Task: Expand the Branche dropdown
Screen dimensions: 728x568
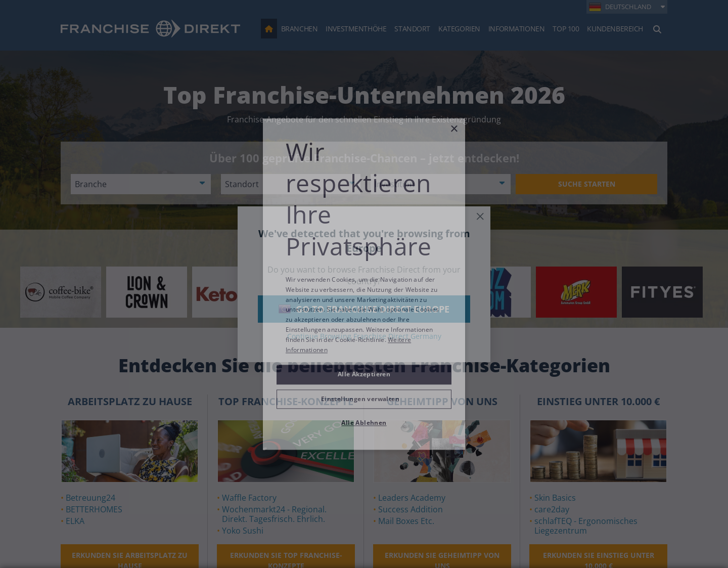Action: 141,184
